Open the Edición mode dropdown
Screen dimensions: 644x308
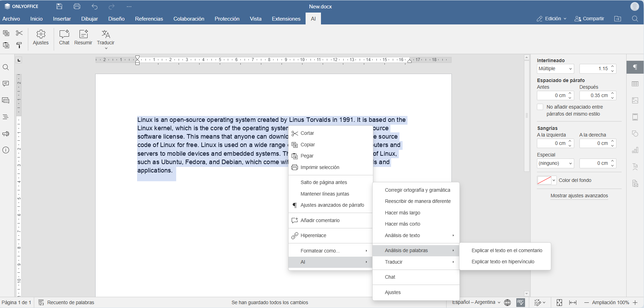click(x=552, y=19)
